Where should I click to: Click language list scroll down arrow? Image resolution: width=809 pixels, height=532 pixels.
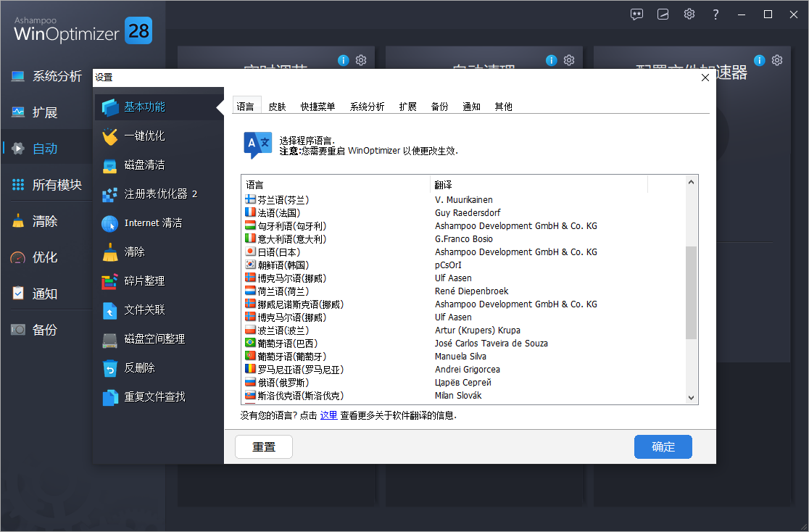click(692, 398)
